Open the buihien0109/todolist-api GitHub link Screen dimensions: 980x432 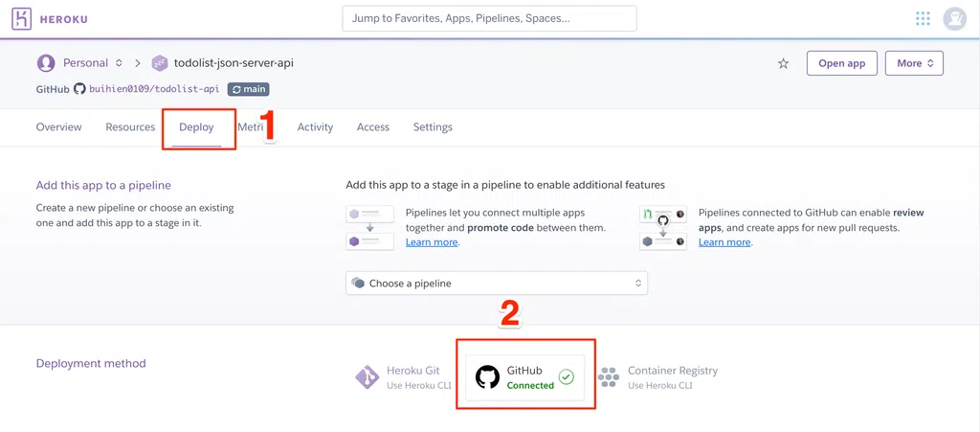153,89
